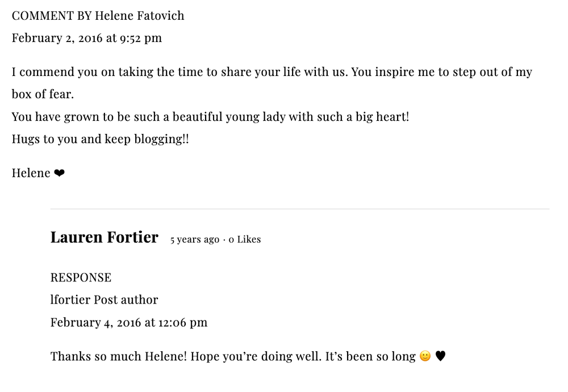This screenshot has height=392, width=568.
Task: Click the I commend you opening sentence
Action: [179, 72]
